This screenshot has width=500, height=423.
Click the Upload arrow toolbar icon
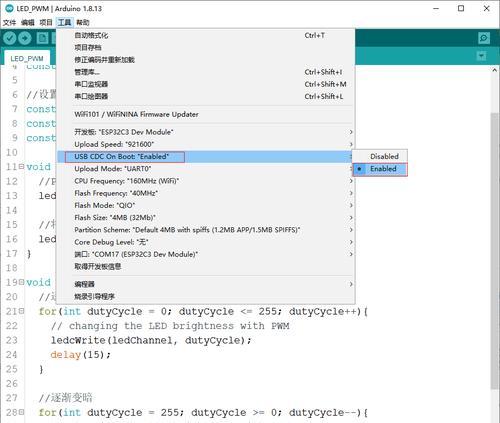(25, 38)
